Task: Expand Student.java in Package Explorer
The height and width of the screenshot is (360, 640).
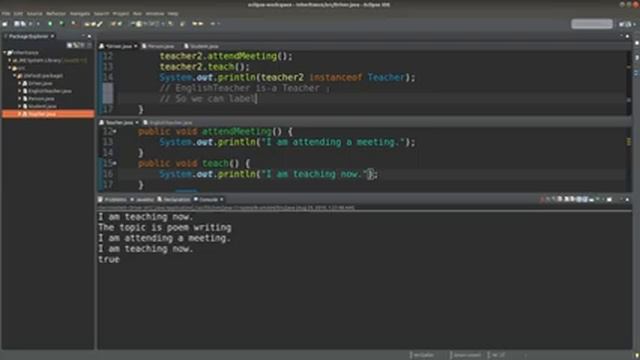Action: pyautogui.click(x=20, y=106)
